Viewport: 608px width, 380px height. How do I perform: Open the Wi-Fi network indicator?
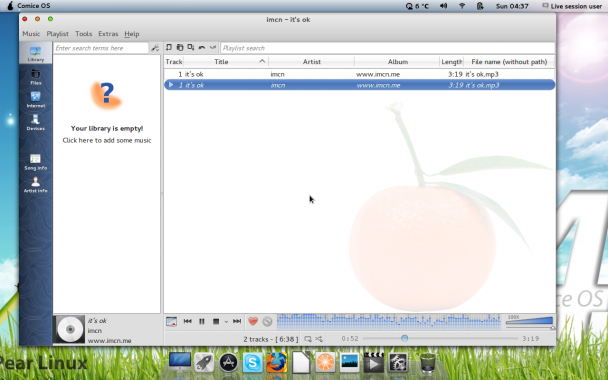(x=462, y=6)
